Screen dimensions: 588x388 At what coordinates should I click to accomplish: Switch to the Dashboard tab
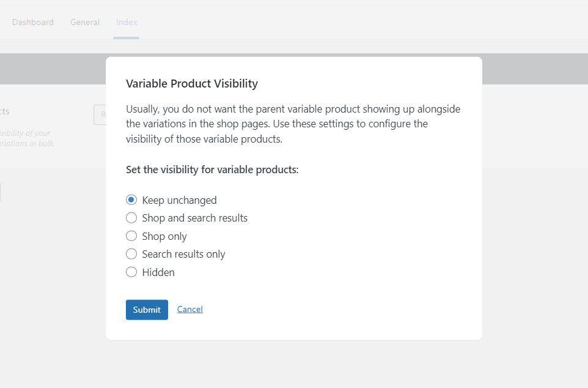click(x=33, y=22)
